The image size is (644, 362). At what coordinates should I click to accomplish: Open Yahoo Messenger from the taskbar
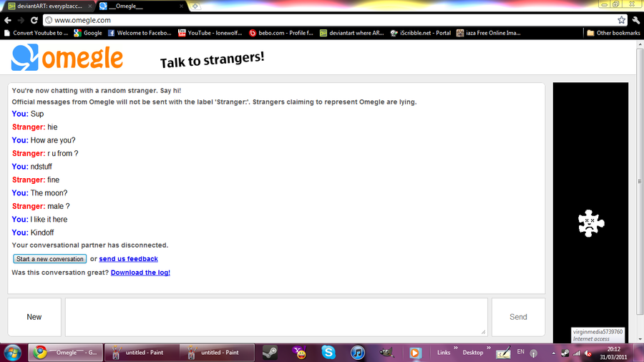point(299,353)
